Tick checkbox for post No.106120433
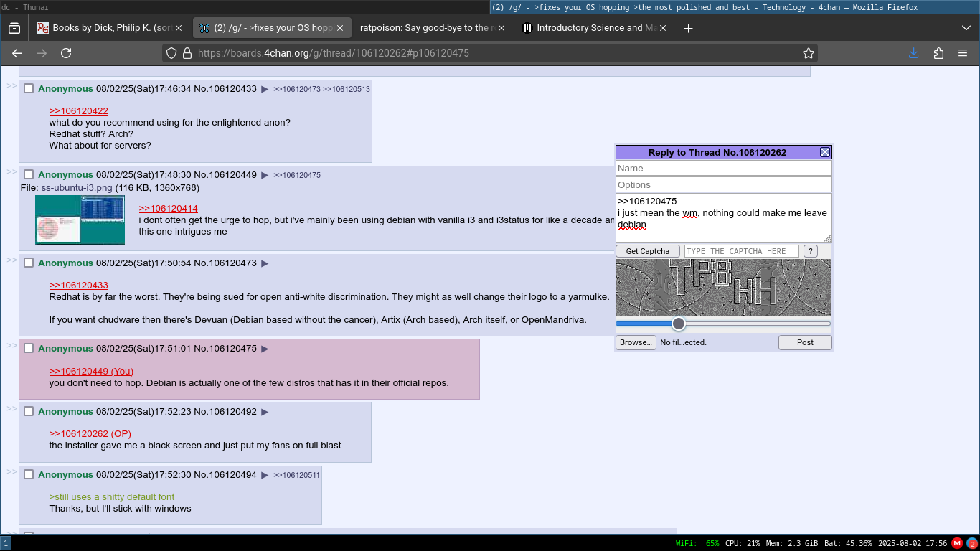This screenshot has width=980, height=551. [x=29, y=88]
